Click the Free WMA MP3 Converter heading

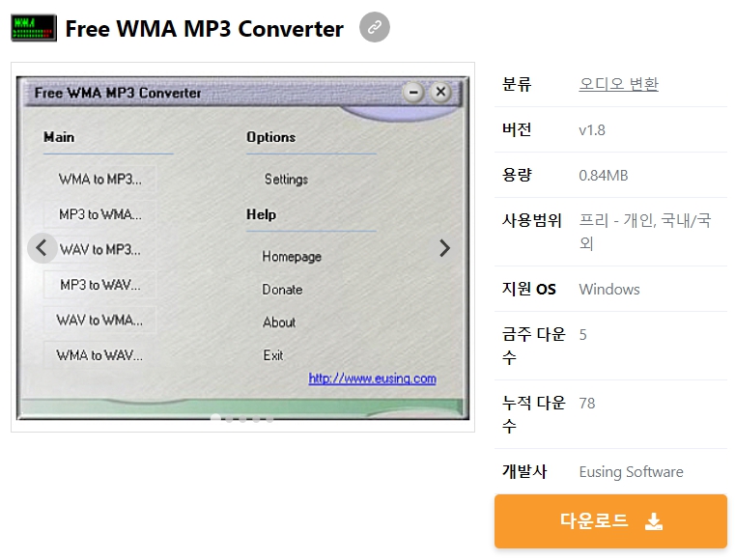click(x=205, y=29)
